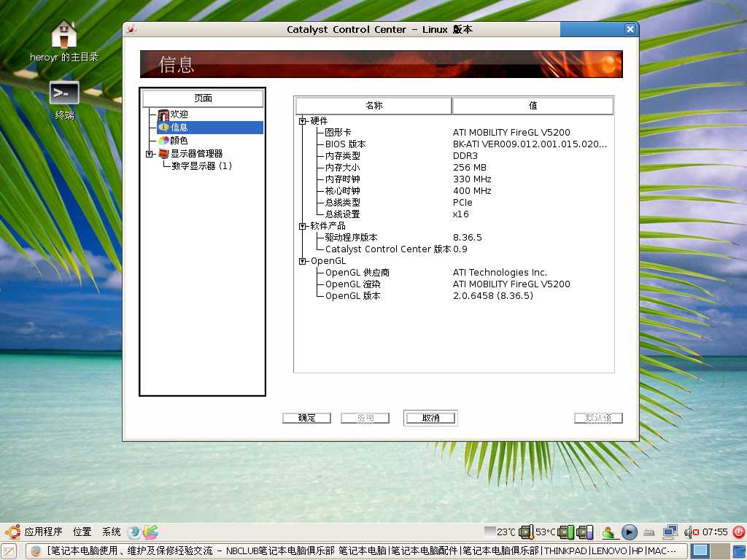Click the network monitor tray icon

tap(670, 532)
